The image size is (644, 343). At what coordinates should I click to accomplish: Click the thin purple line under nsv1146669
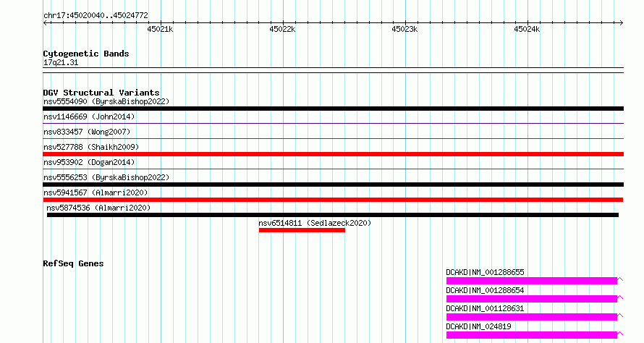[x=333, y=123]
